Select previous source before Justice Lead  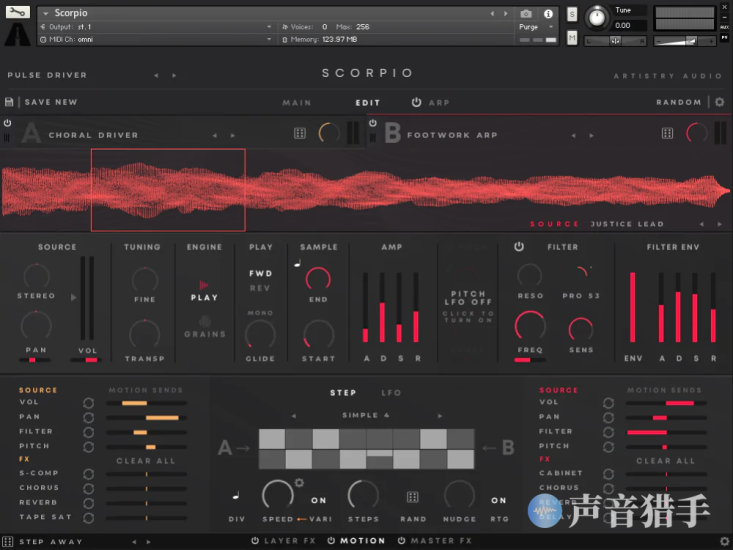click(x=702, y=224)
